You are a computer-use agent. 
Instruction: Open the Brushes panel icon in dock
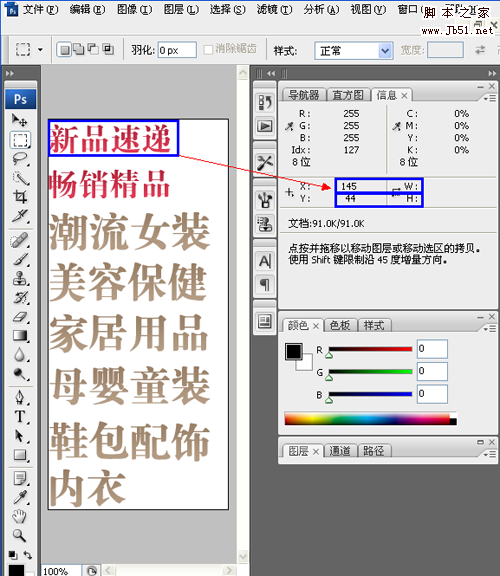(265, 200)
